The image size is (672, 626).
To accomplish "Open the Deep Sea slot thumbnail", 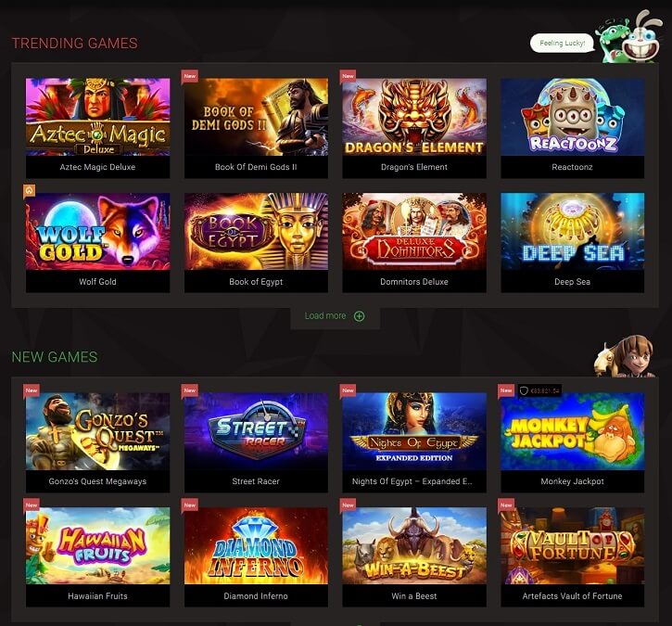I will (573, 232).
